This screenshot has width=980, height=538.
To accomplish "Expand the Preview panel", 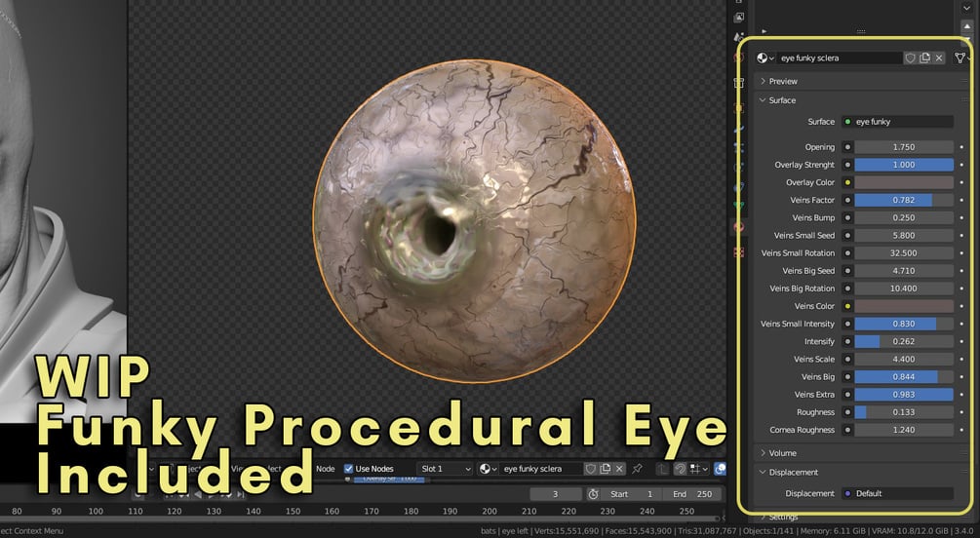I will [x=783, y=81].
